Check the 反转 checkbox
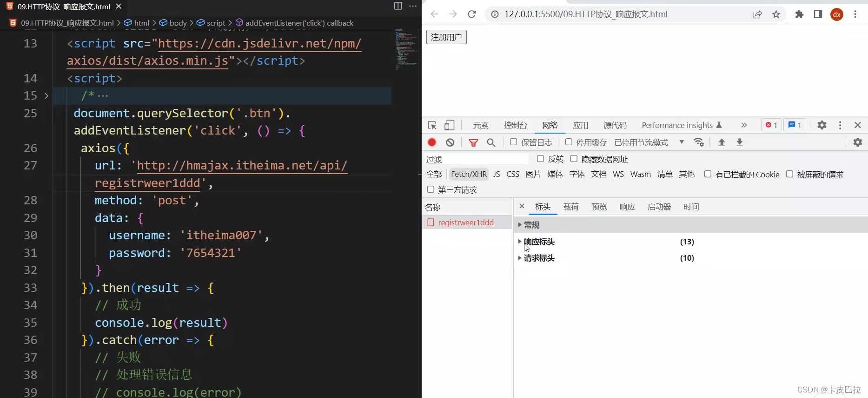 coord(541,159)
